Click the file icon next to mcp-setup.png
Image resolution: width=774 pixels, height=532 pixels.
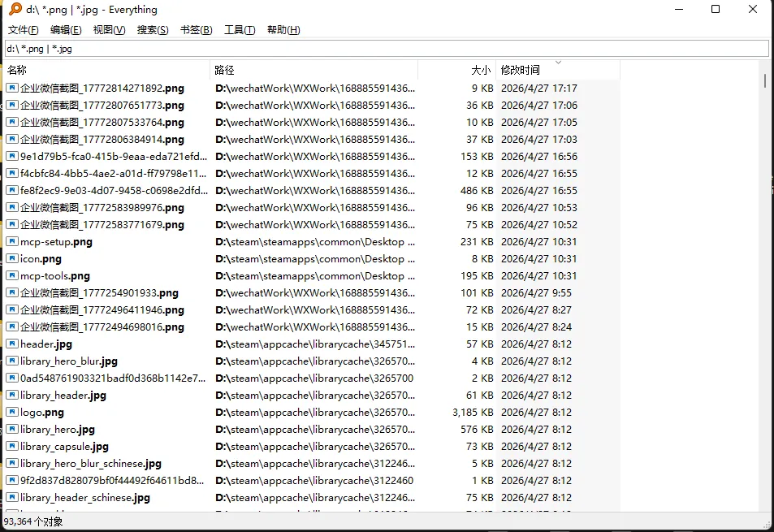12,242
